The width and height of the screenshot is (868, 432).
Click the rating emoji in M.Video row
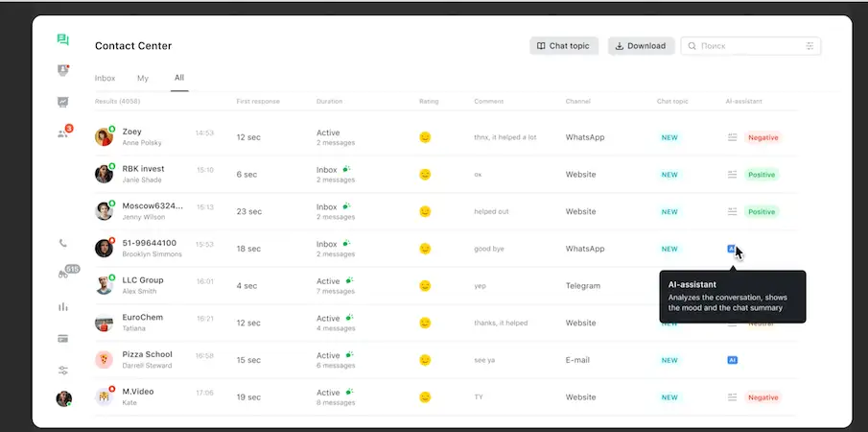[425, 397]
